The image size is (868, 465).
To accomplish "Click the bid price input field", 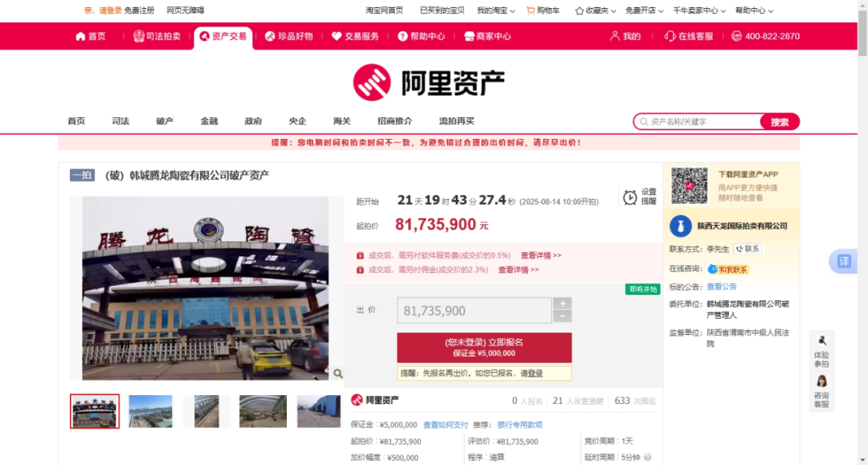I will (x=474, y=311).
